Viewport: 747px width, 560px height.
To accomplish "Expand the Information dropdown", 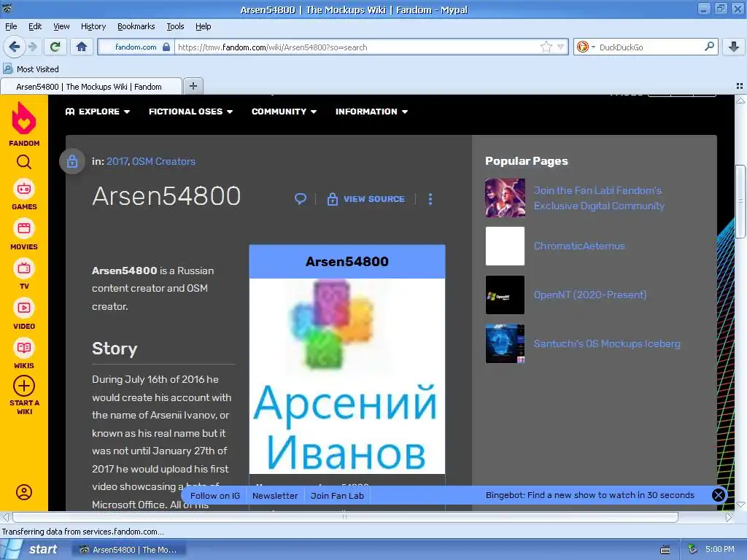I will [x=371, y=112].
